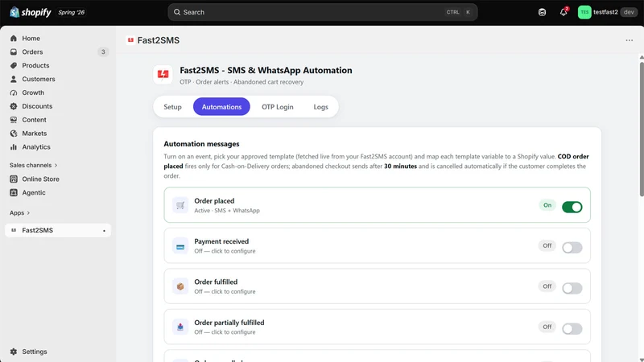The image size is (644, 362).
Task: Click the Order fulfilled box icon
Action: coord(180,286)
